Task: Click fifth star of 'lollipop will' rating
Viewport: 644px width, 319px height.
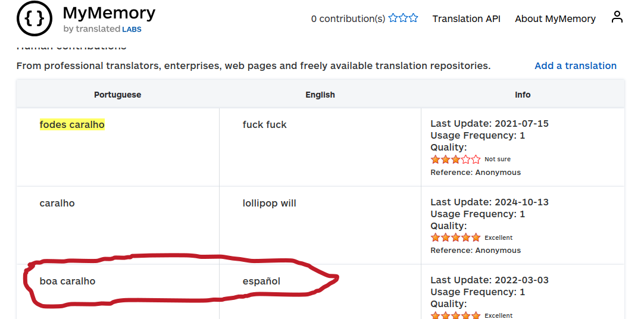Action: [476, 237]
